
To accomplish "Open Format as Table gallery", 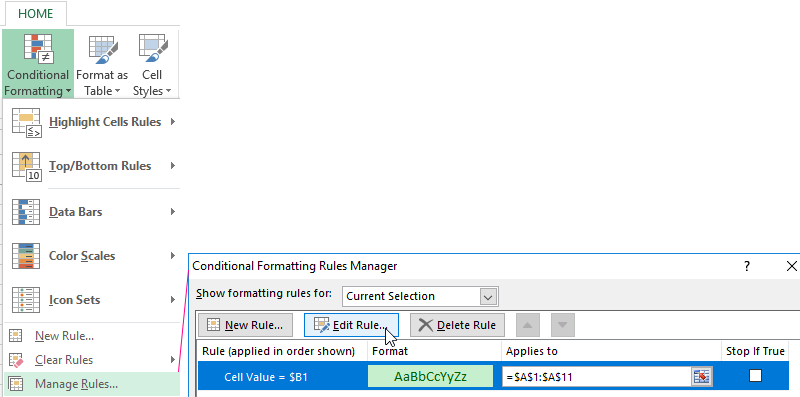I will (102, 64).
